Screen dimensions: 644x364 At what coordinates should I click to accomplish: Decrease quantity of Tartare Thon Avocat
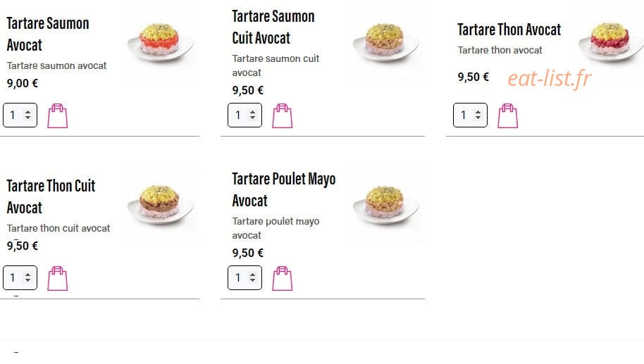(x=478, y=118)
